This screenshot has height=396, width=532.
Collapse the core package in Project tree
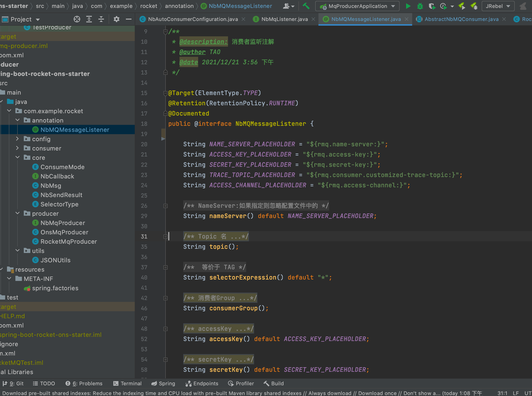point(17,157)
